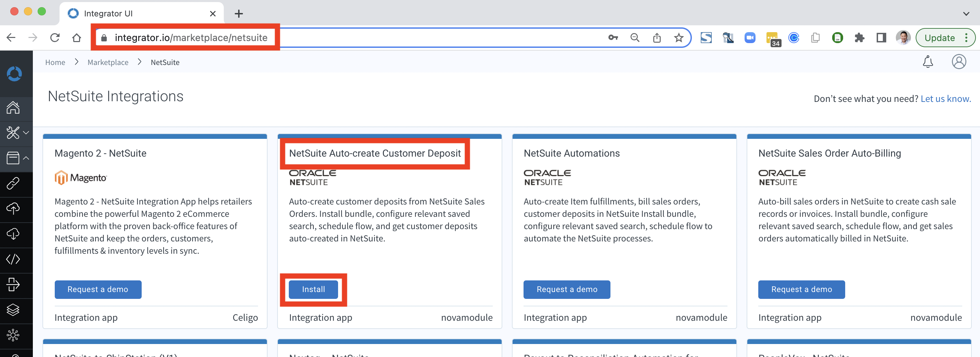Open the extensions puzzle icon

click(860, 38)
